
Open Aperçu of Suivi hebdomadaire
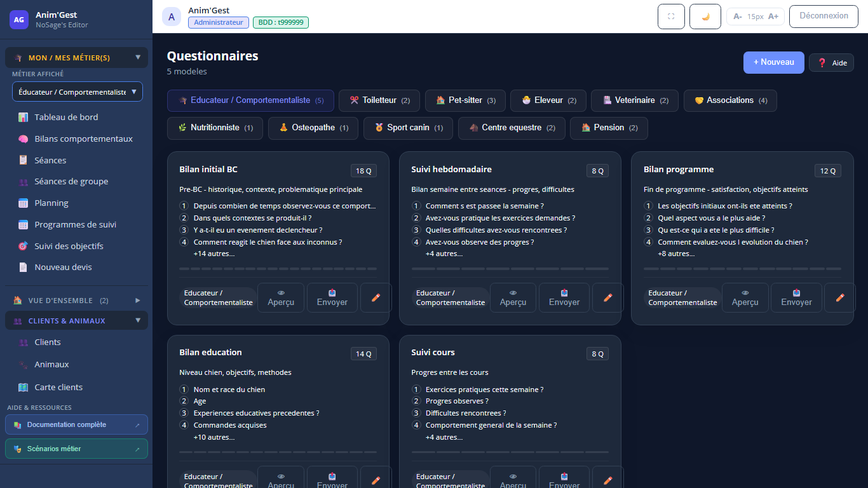coord(513,297)
